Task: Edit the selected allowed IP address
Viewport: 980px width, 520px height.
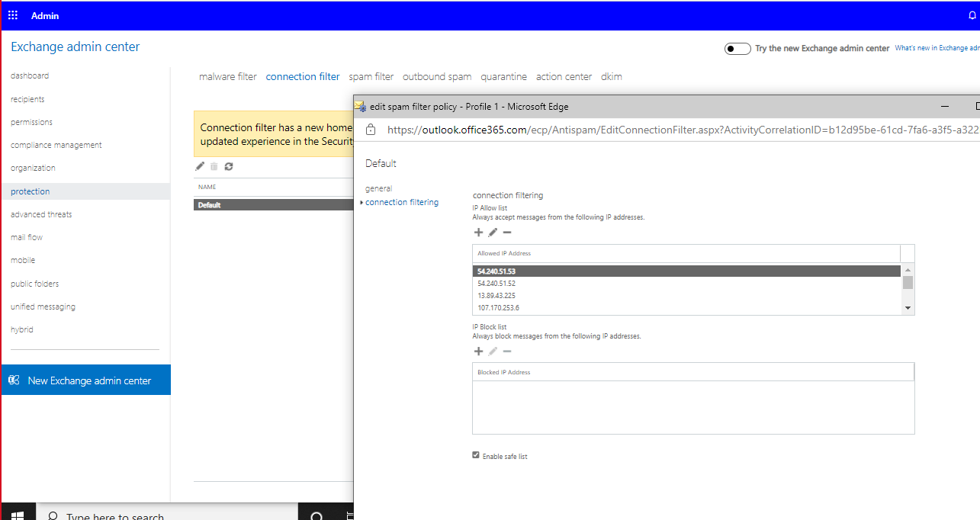Action: [493, 233]
